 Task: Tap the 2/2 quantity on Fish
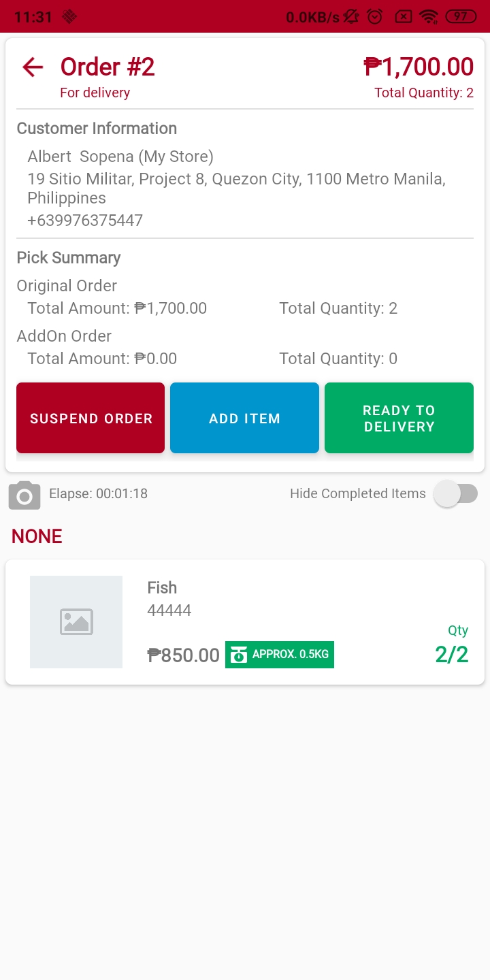tap(452, 655)
